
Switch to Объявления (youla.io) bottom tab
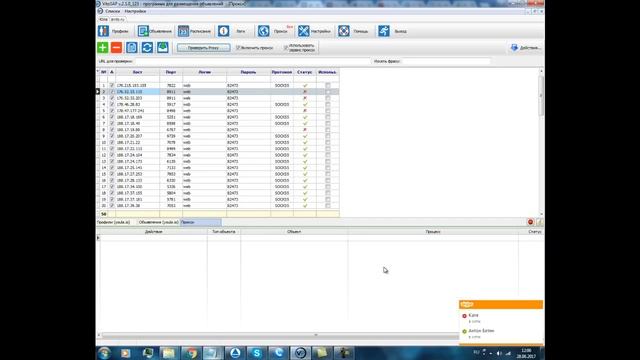click(158, 222)
